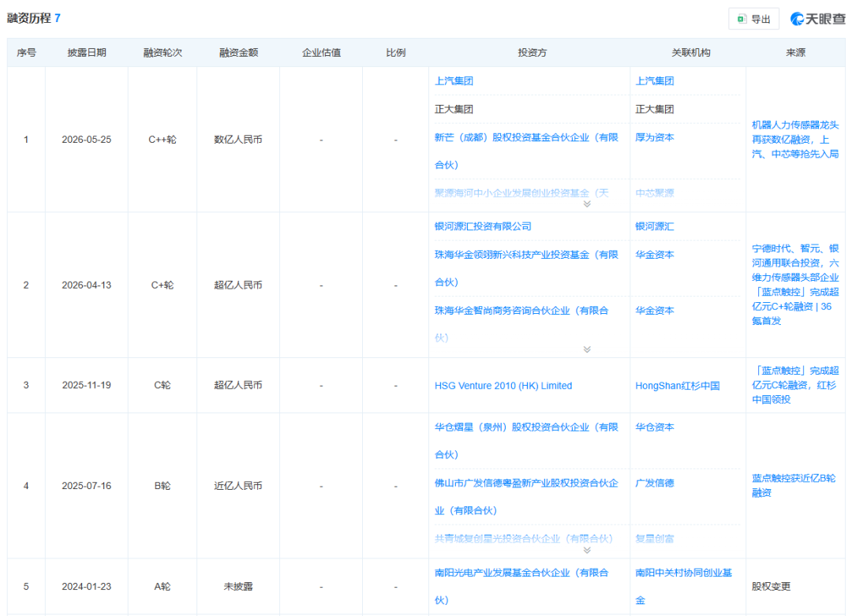
Task: Expand investor list in row 1
Action: click(587, 204)
